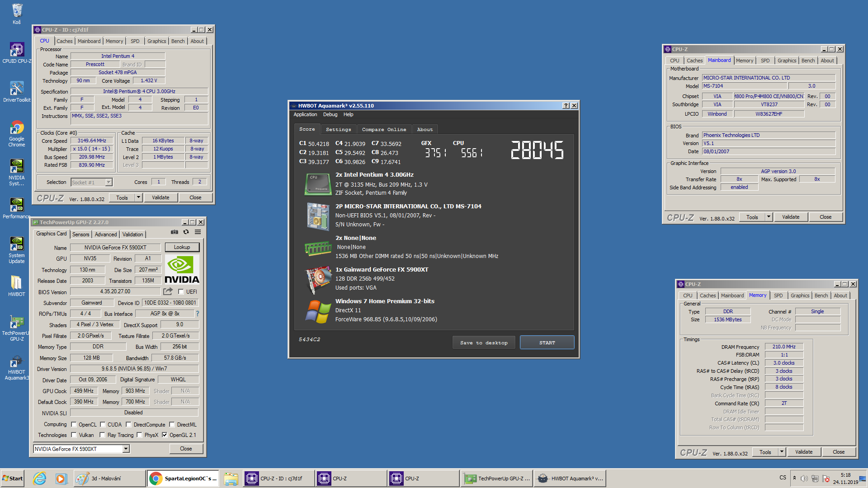Open the Windows Start button

13,479
